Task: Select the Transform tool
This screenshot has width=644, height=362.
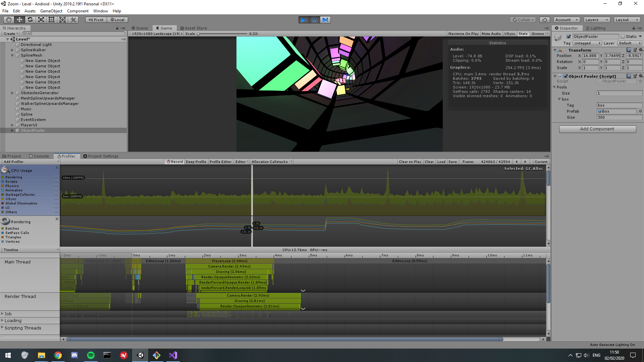Action: [x=62, y=20]
